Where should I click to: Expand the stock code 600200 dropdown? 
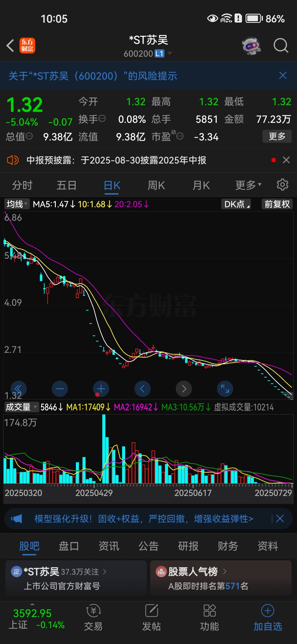(170, 53)
